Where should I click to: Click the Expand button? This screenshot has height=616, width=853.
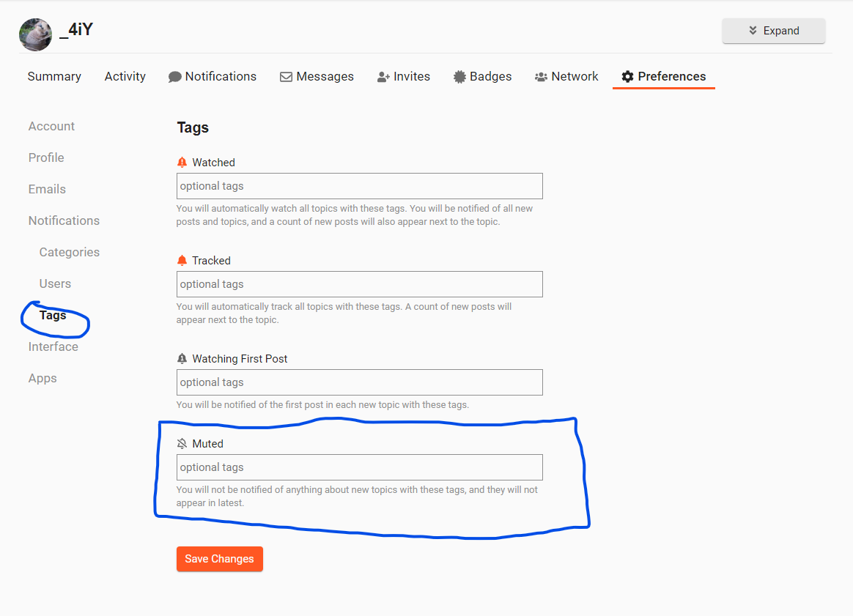[x=774, y=31]
